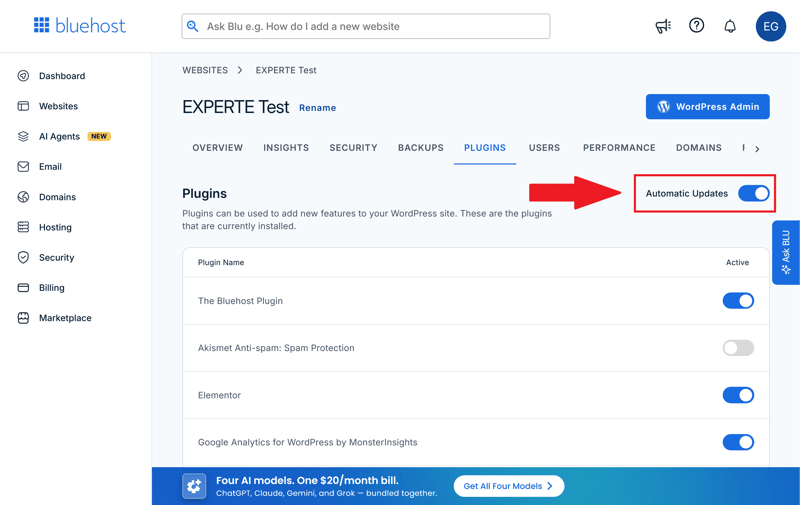800x505 pixels.
Task: Disable Google Analytics MonsterInsights toggle
Action: (738, 442)
